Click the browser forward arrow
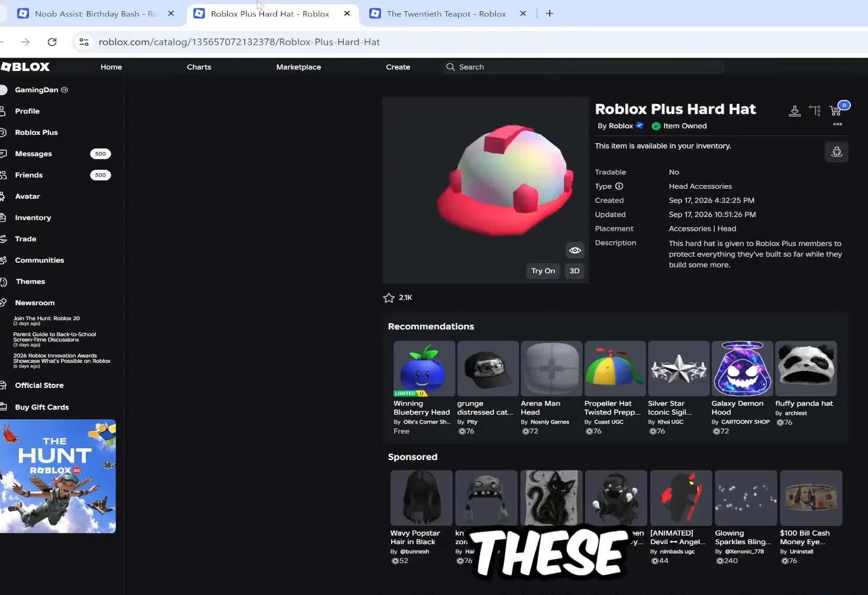 coord(25,42)
